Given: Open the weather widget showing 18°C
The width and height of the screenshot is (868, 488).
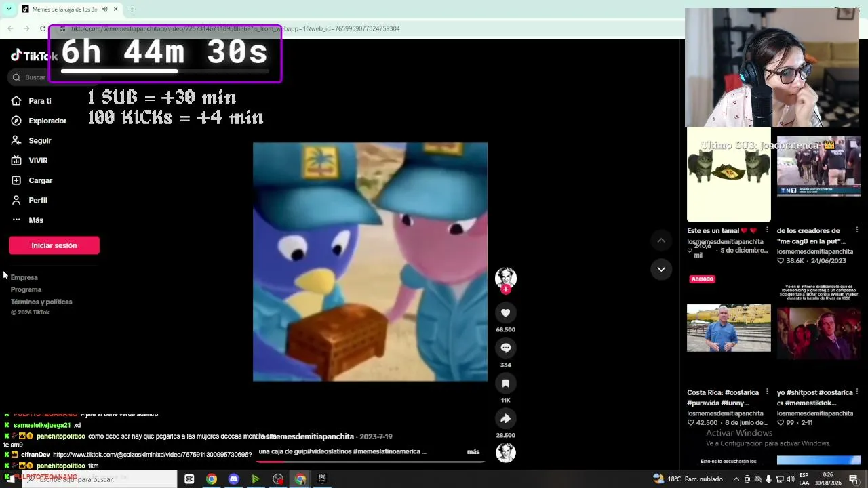Looking at the screenshot, I should (x=688, y=479).
